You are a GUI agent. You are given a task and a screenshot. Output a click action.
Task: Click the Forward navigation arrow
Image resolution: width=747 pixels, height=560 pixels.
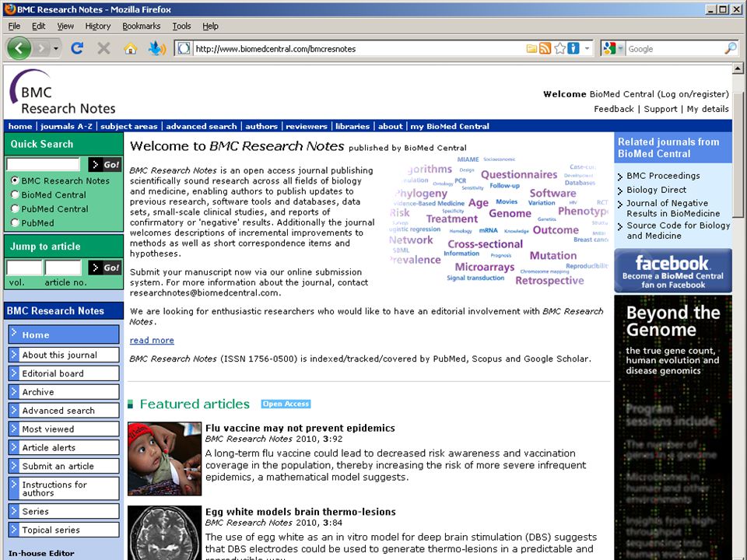pos(41,48)
